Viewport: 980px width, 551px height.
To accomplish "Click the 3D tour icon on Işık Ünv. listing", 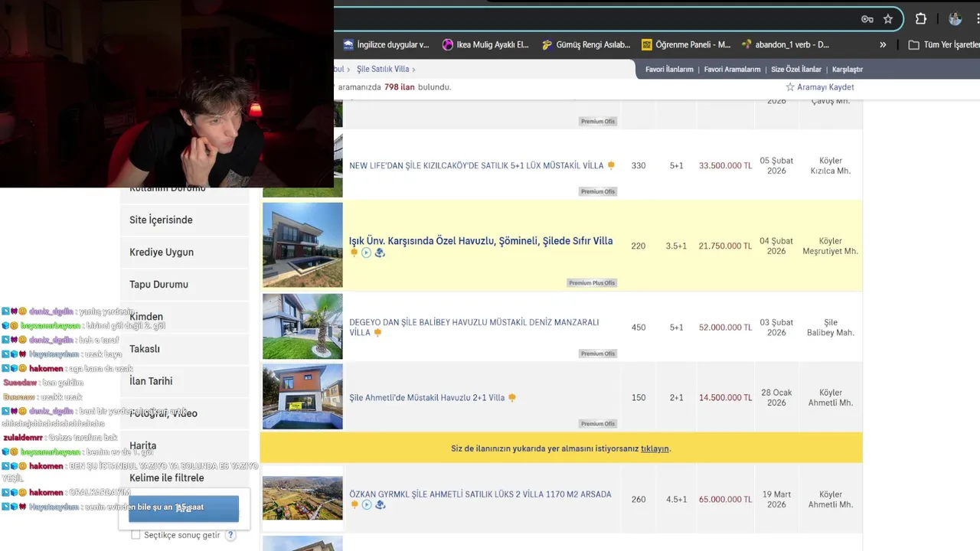I will pos(380,253).
